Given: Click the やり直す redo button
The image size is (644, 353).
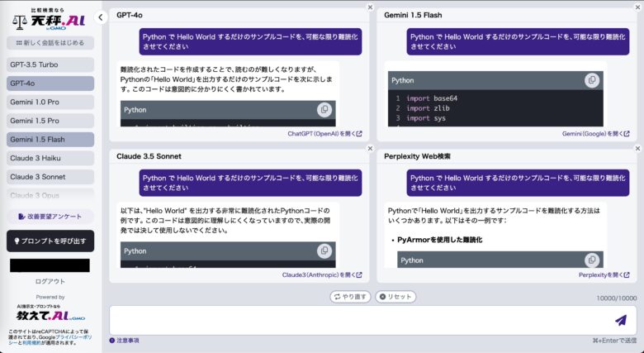Looking at the screenshot, I should 350,297.
